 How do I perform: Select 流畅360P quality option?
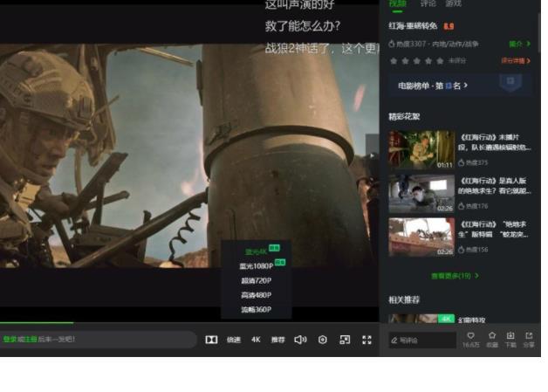point(257,309)
